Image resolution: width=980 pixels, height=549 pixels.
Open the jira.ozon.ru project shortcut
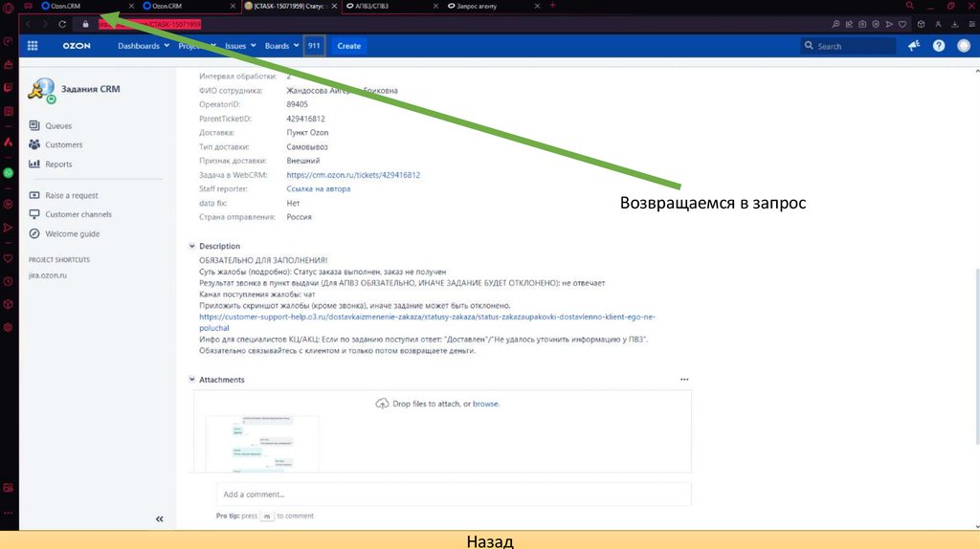[48, 274]
